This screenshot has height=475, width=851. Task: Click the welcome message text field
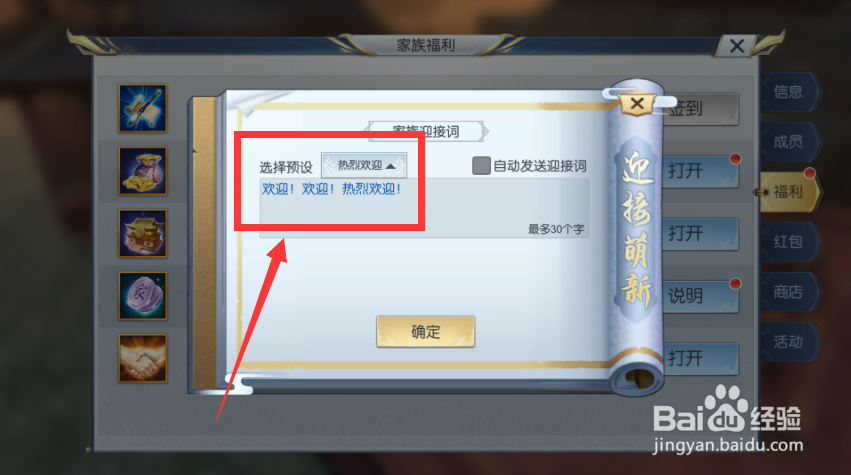click(424, 208)
